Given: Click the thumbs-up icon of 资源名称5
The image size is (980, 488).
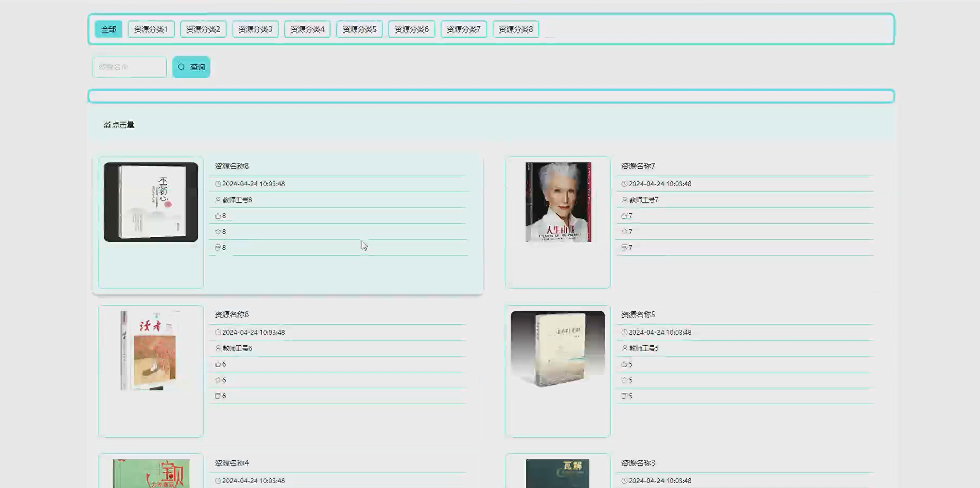Looking at the screenshot, I should point(624,364).
